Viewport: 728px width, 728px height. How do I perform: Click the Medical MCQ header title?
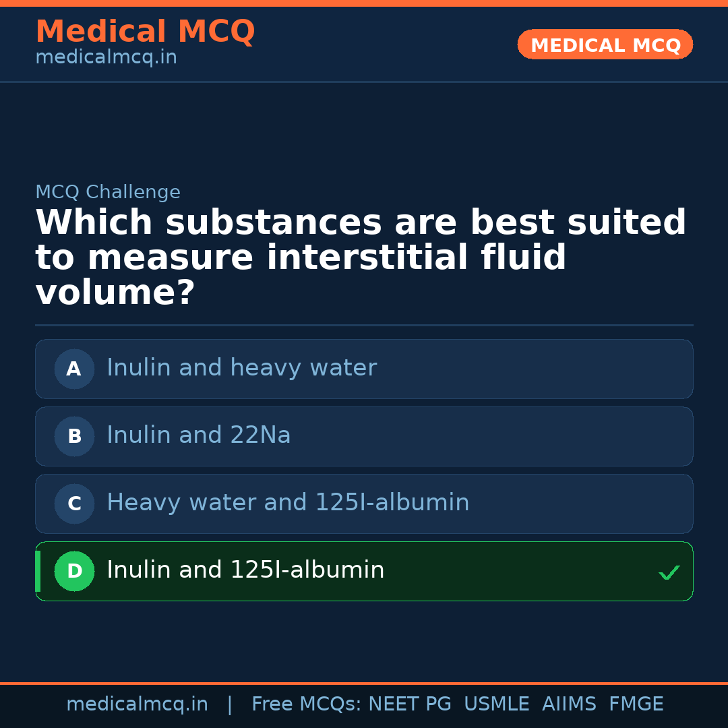(145, 32)
